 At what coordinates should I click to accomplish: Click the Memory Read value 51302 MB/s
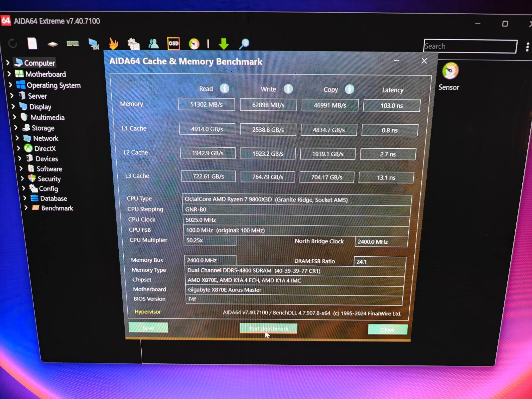pos(206,104)
